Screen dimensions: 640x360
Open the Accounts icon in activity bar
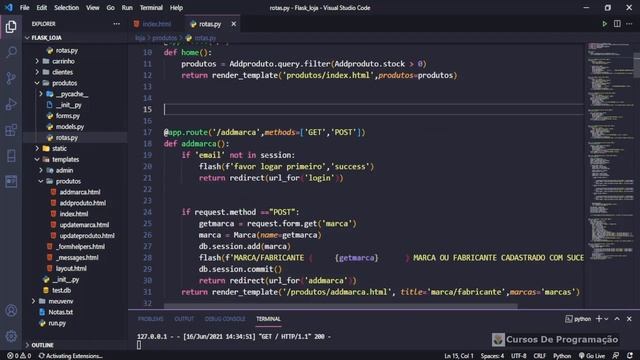click(11, 311)
